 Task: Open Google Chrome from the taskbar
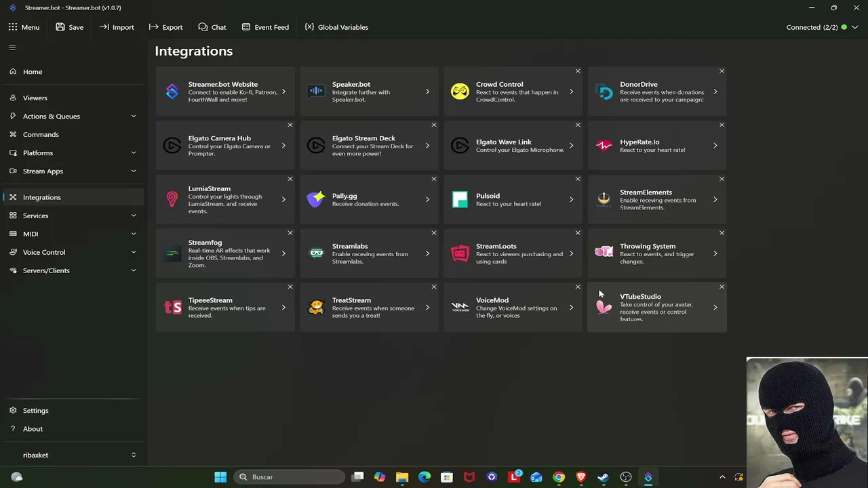[x=559, y=477]
